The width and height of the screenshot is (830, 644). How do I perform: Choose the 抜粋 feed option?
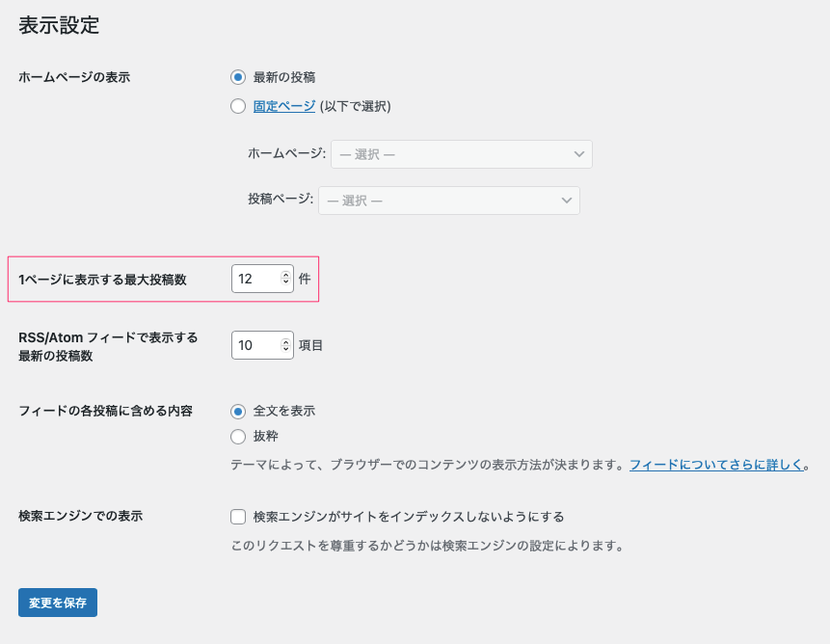click(x=238, y=437)
